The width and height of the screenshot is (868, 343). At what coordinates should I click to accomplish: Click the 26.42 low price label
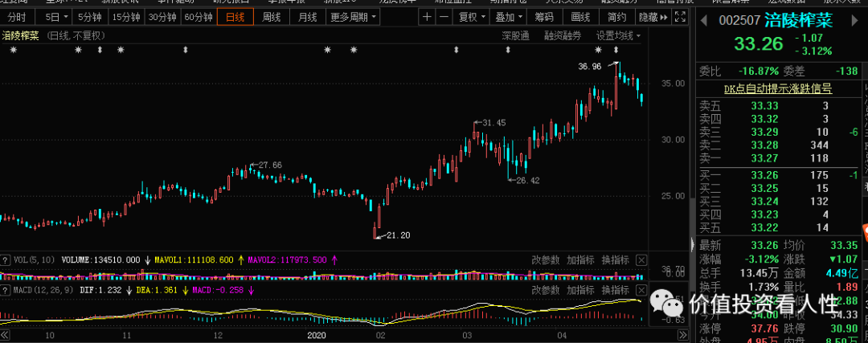527,181
